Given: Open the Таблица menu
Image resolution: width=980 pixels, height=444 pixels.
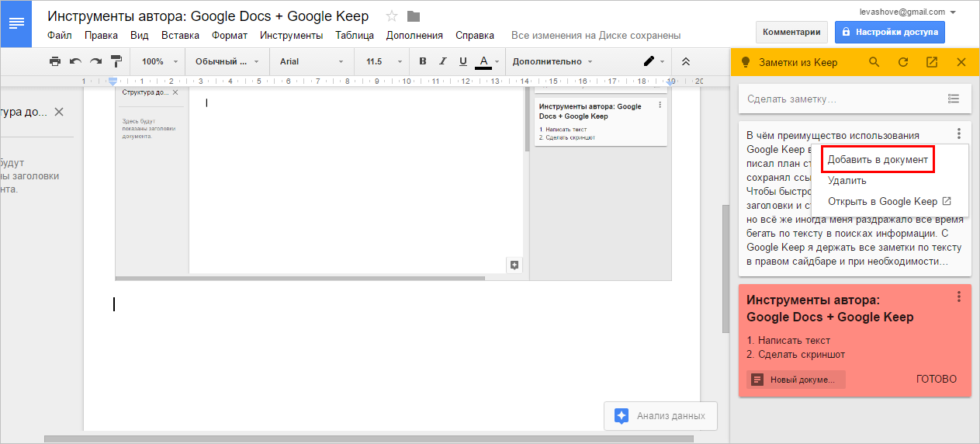Looking at the screenshot, I should tap(355, 35).
